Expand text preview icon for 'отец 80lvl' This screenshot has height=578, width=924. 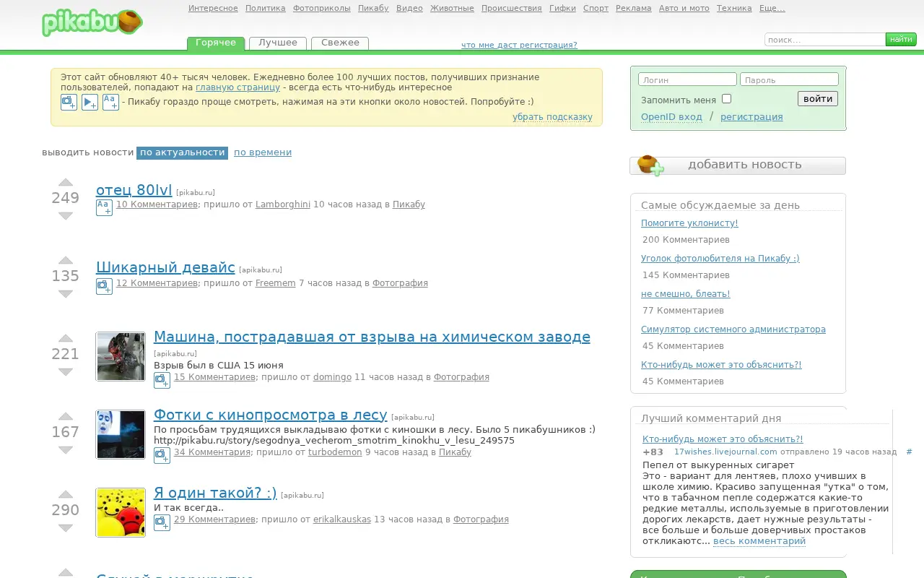click(x=104, y=207)
